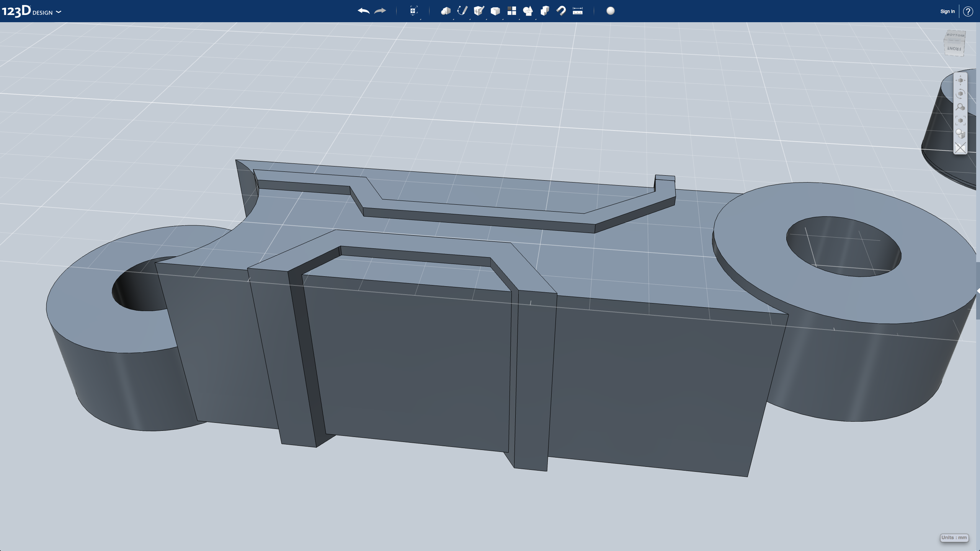Toggle materials and outlines visibility
The height and width of the screenshot is (551, 980).
[x=960, y=134]
